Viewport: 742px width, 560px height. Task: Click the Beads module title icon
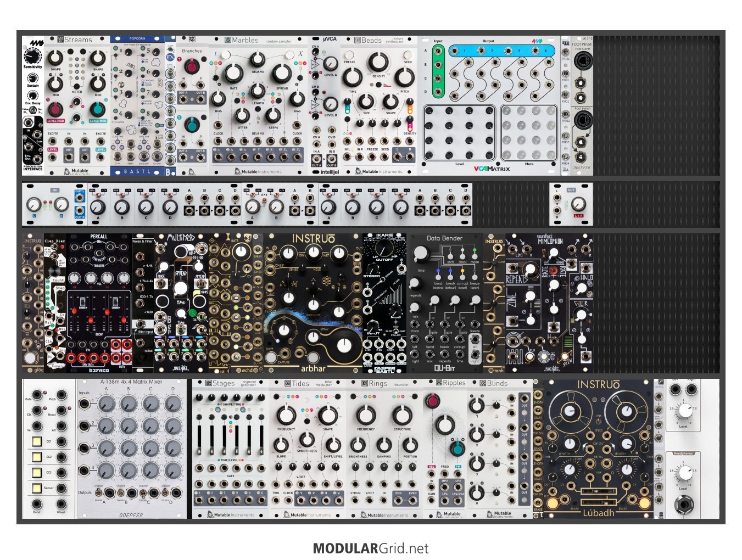[x=357, y=40]
